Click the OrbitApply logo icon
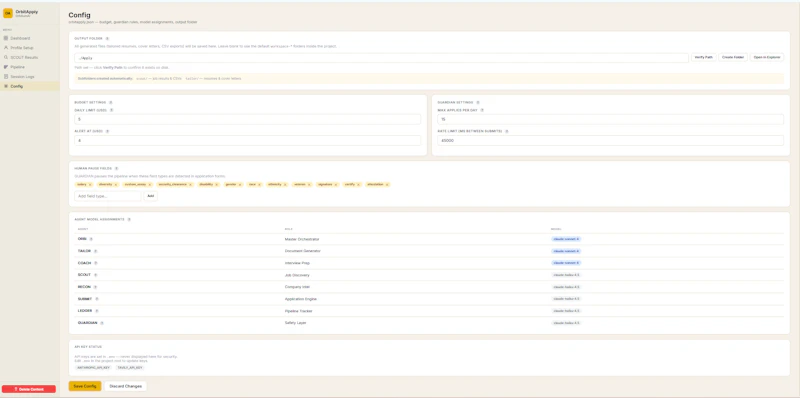Screen dimensions: 800x398 (x=8, y=13)
